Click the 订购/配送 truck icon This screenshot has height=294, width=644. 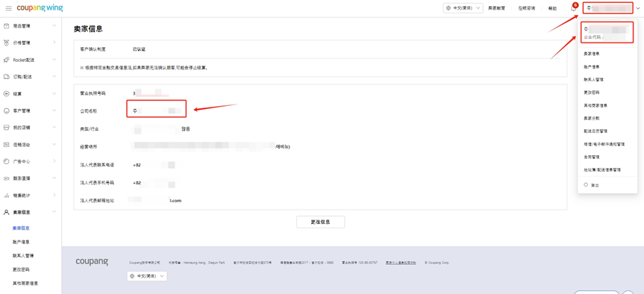(6, 77)
